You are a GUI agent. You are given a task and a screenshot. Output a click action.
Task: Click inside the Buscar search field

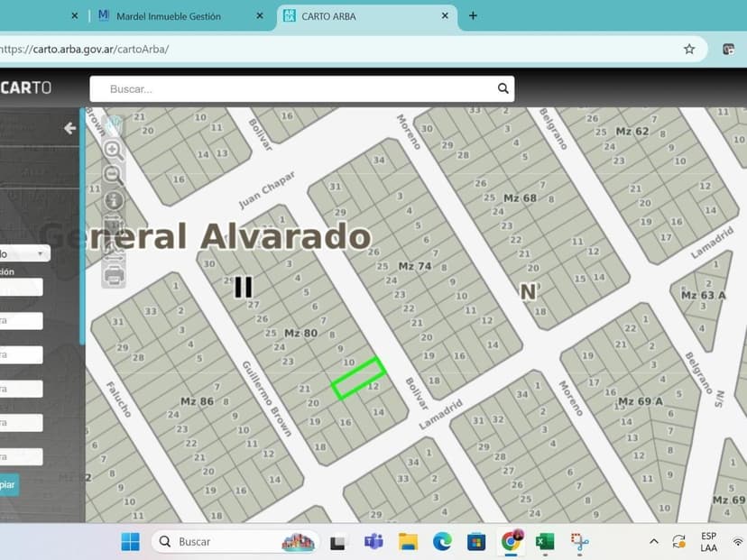pos(271,88)
